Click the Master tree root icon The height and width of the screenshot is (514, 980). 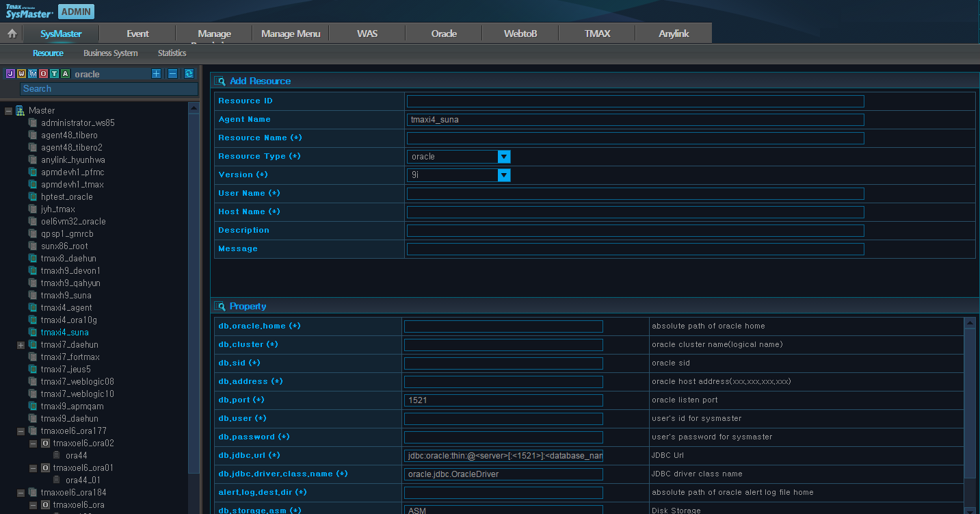(21, 110)
